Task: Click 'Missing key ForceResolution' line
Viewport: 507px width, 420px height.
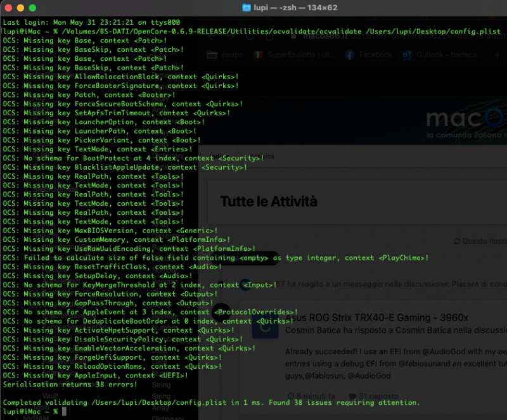Action: pyautogui.click(x=110, y=294)
